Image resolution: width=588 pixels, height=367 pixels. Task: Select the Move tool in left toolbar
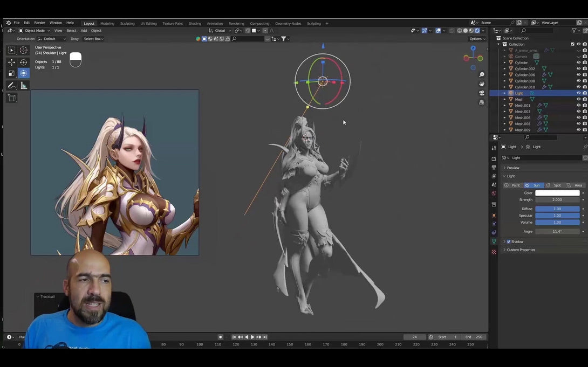click(12, 62)
